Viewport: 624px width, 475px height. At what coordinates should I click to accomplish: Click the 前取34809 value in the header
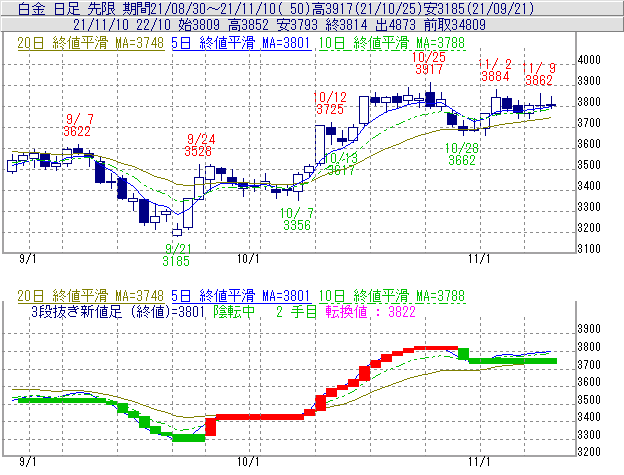pyautogui.click(x=455, y=25)
